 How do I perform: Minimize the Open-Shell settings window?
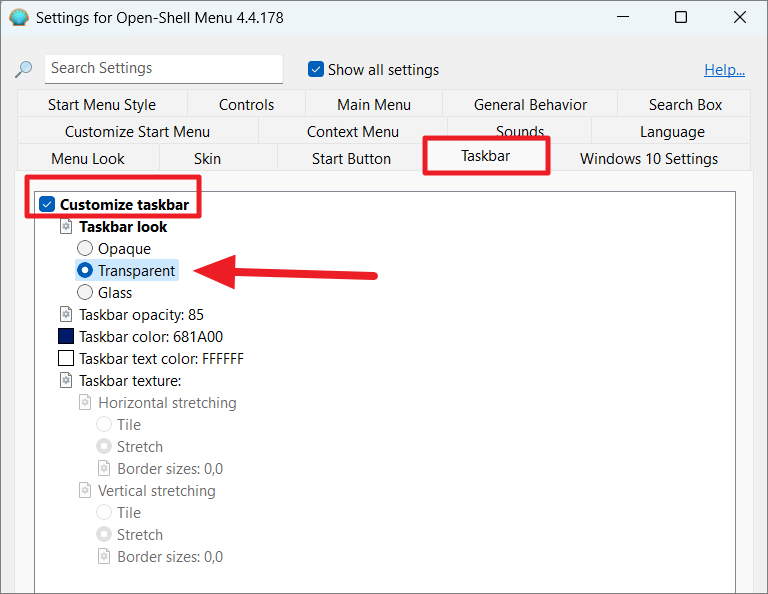[x=623, y=17]
